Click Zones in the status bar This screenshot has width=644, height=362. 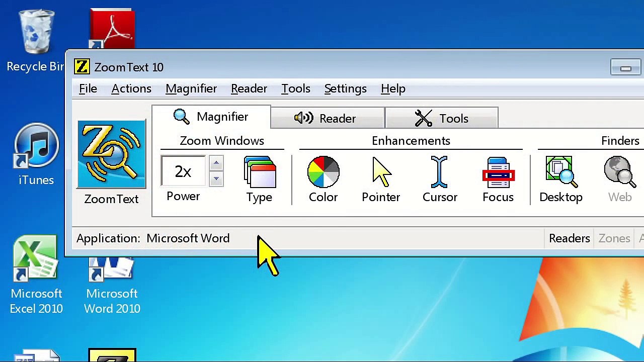click(614, 238)
